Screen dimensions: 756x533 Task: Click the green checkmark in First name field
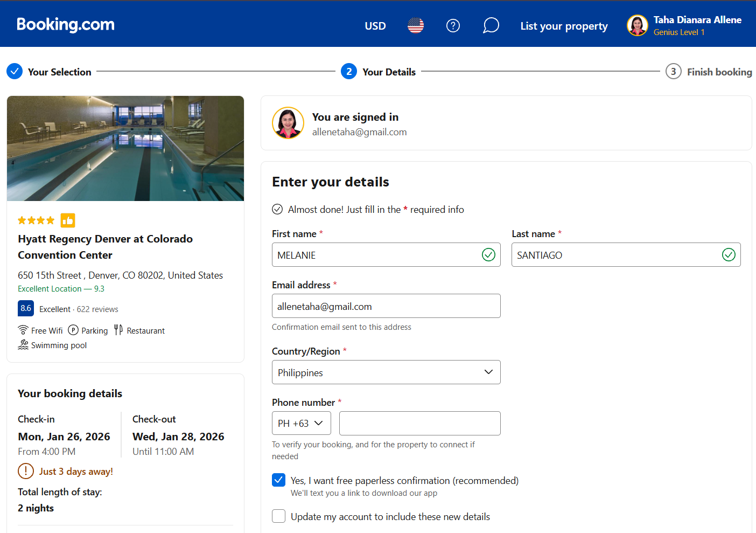[x=488, y=254]
